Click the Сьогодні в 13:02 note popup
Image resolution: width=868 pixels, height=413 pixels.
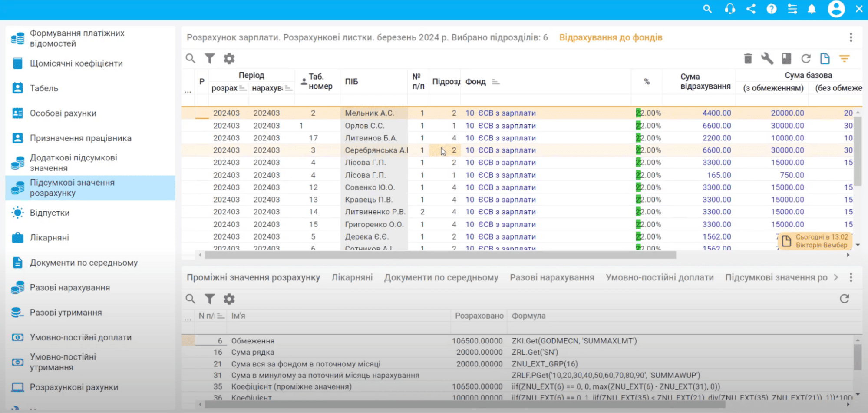(x=815, y=241)
